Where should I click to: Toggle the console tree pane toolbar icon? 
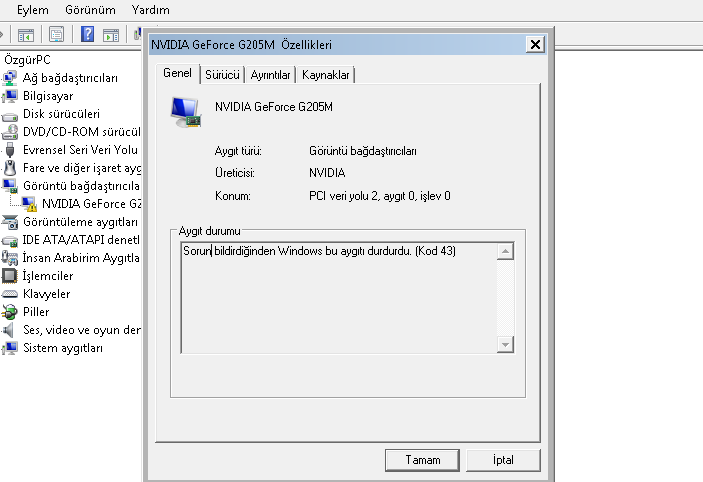pos(26,35)
